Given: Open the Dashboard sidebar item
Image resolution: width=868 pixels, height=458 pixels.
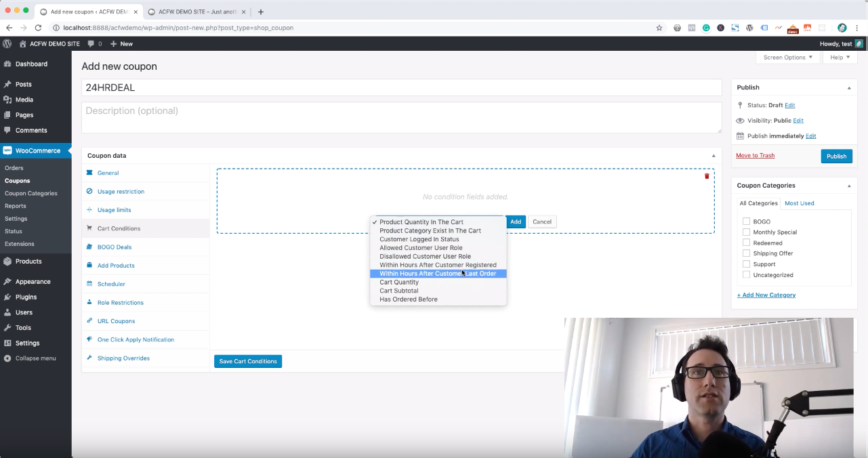Looking at the screenshot, I should (x=31, y=64).
